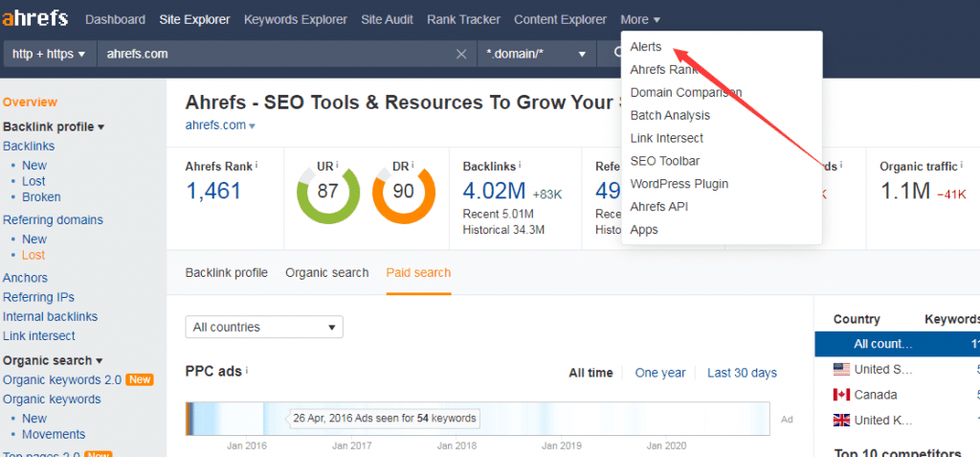Screen dimensions: 980x457
Task: Click the Canada flag icon
Action: pos(841,395)
